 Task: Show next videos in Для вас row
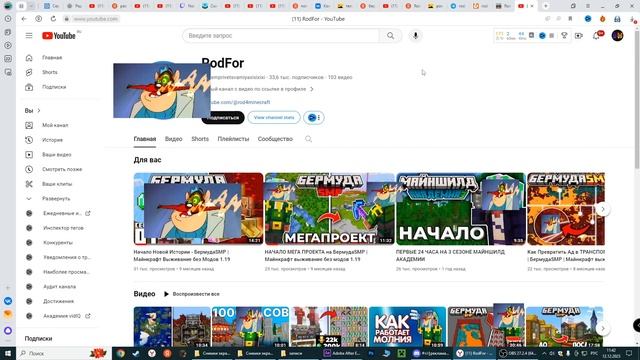[603, 209]
